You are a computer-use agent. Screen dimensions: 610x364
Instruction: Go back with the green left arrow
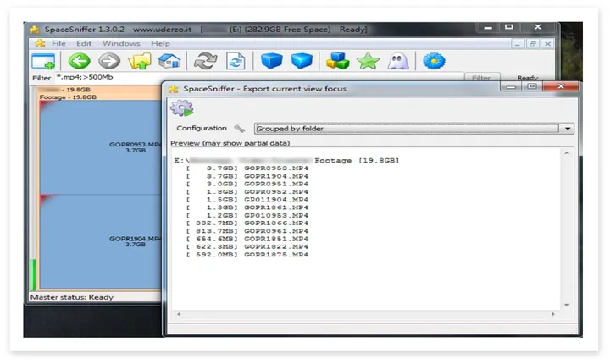tap(79, 61)
